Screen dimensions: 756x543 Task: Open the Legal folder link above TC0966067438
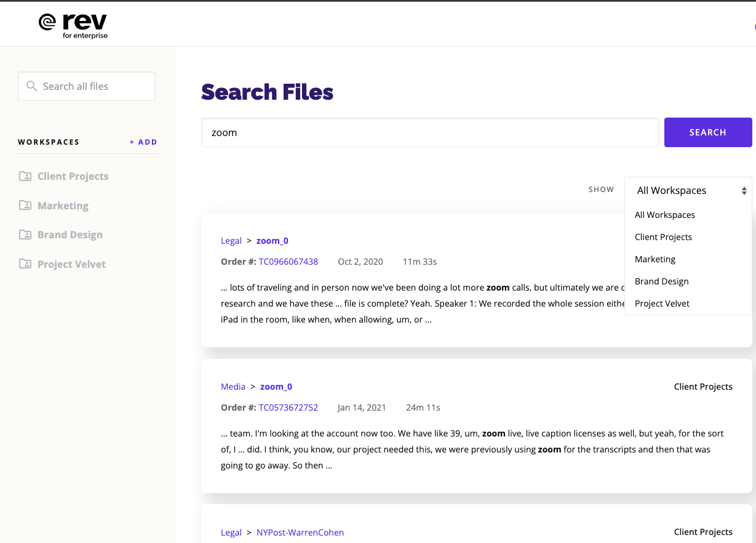coord(231,241)
